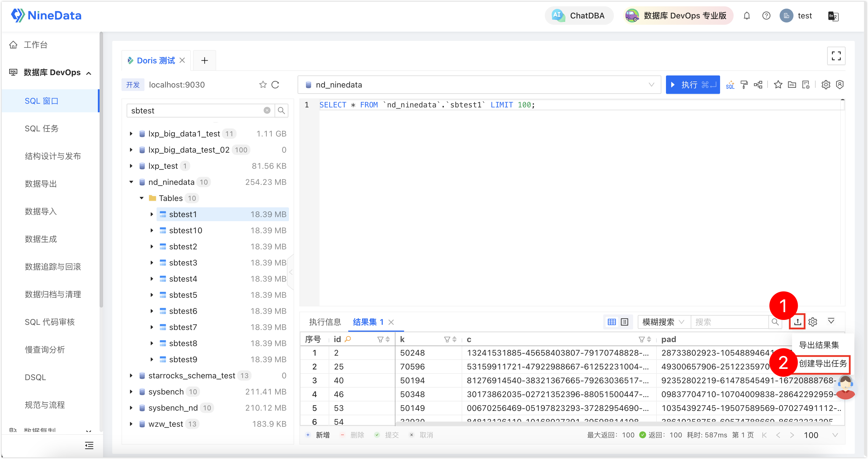Close the 结果集 1 tab
The width and height of the screenshot is (868, 459).
click(391, 322)
